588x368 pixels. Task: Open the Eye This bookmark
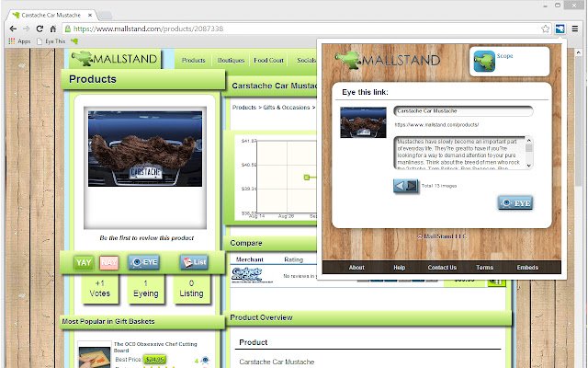[x=51, y=41]
